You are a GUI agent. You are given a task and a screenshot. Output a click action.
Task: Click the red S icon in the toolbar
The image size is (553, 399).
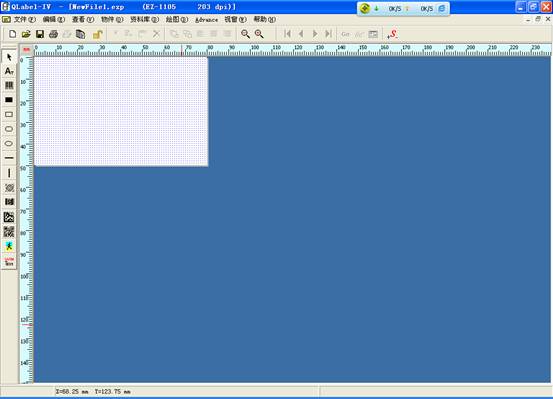(393, 34)
